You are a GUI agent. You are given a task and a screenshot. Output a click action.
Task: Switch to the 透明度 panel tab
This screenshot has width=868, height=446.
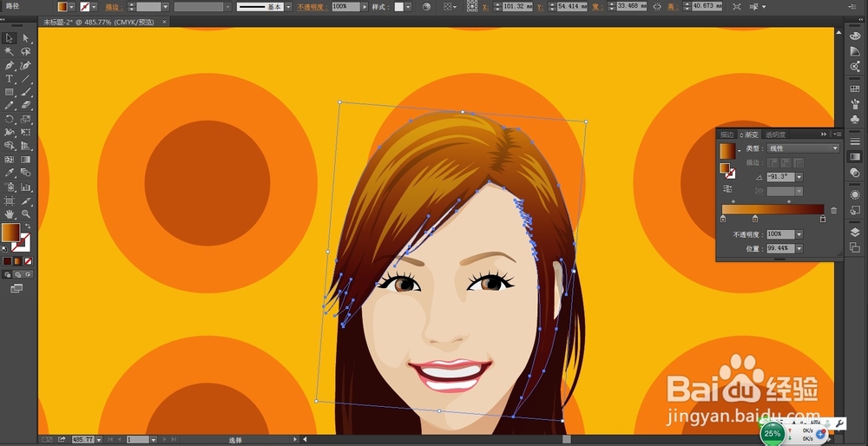[774, 134]
